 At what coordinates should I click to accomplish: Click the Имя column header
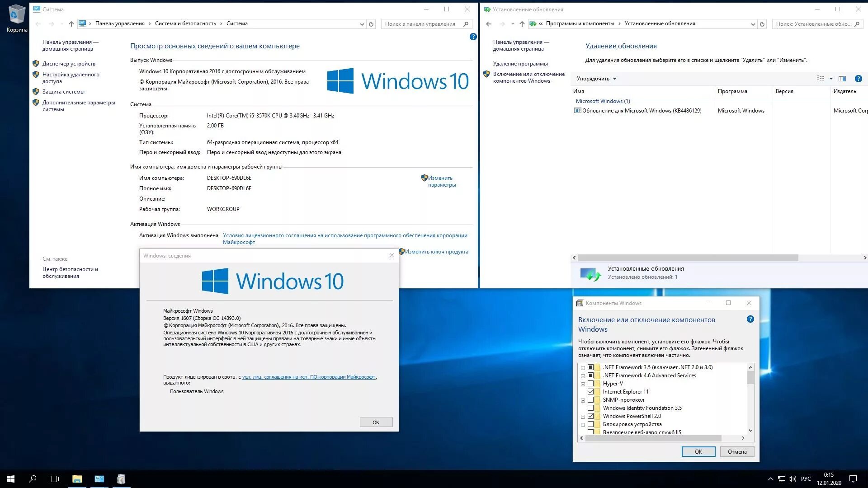point(579,91)
